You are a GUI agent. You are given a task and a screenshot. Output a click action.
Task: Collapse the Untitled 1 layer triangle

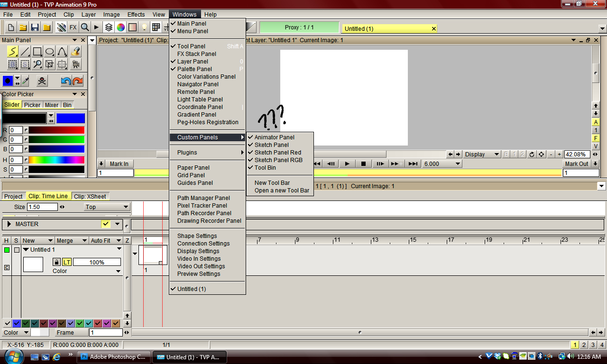click(x=26, y=250)
